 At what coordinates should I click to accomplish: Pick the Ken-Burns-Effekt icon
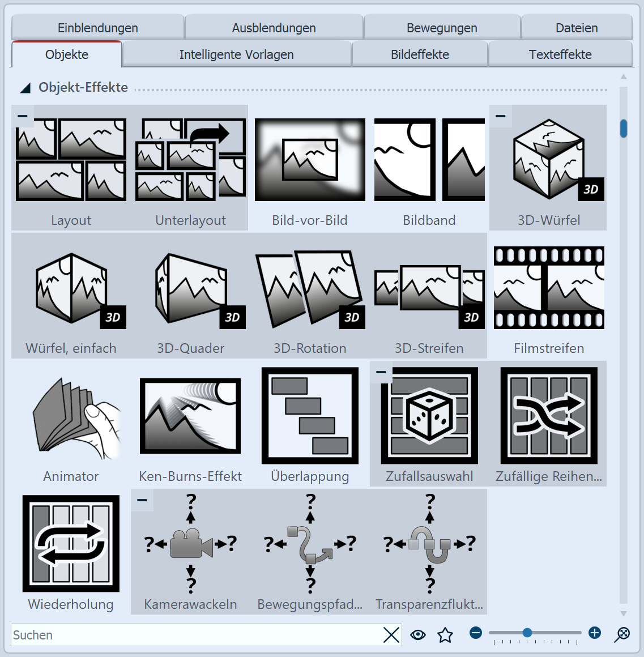[190, 416]
